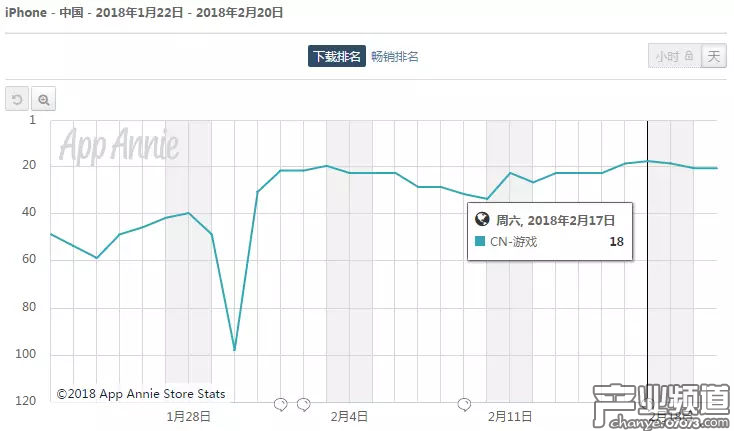This screenshot has height=431, width=734.
Task: Click the 1月28日 date label on axis
Action: pyautogui.click(x=188, y=416)
